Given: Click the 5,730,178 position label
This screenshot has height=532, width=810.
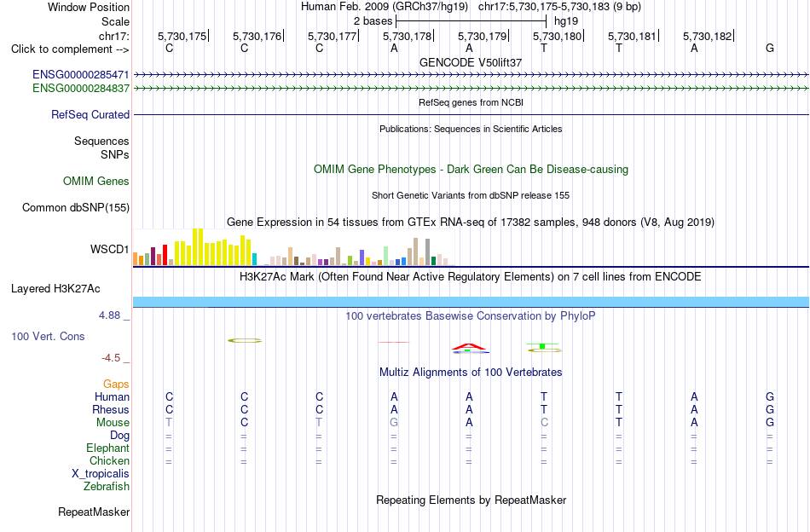Looking at the screenshot, I should click(407, 36).
